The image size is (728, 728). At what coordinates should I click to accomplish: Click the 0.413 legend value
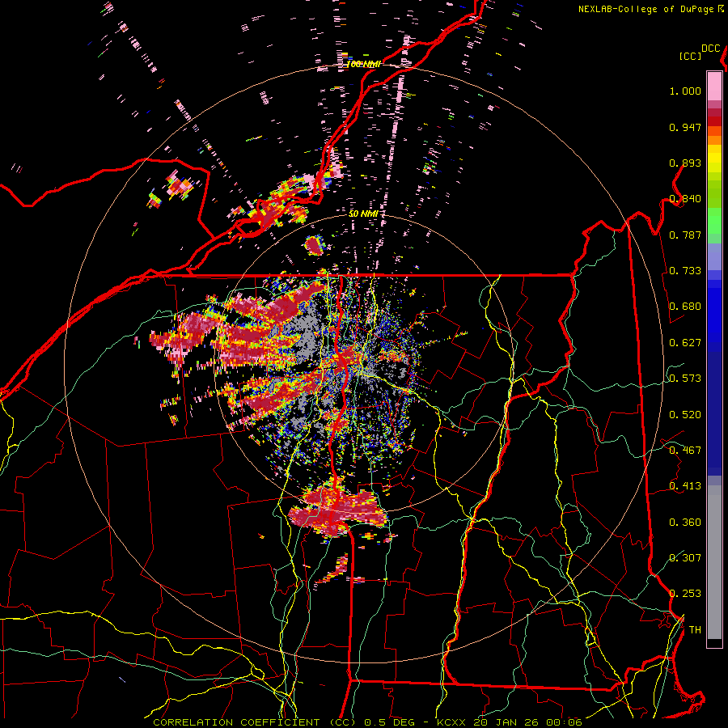click(x=685, y=486)
